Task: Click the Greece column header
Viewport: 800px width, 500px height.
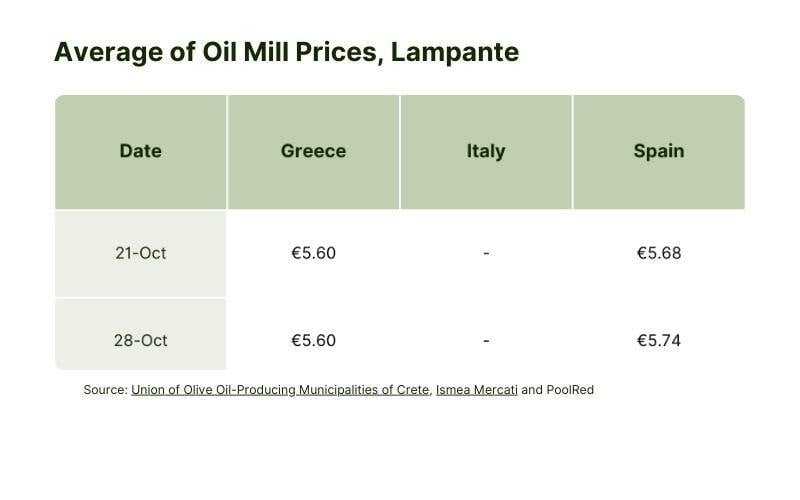Action: pyautogui.click(x=313, y=152)
